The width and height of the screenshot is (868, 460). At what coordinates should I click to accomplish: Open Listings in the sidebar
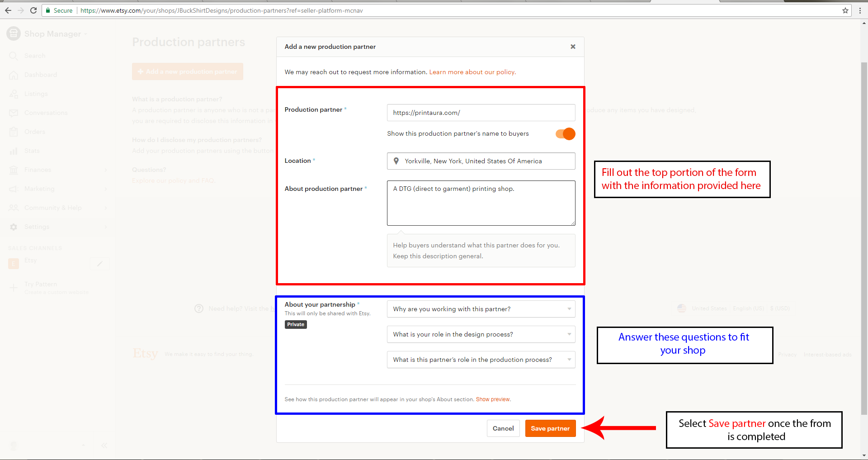(x=36, y=94)
